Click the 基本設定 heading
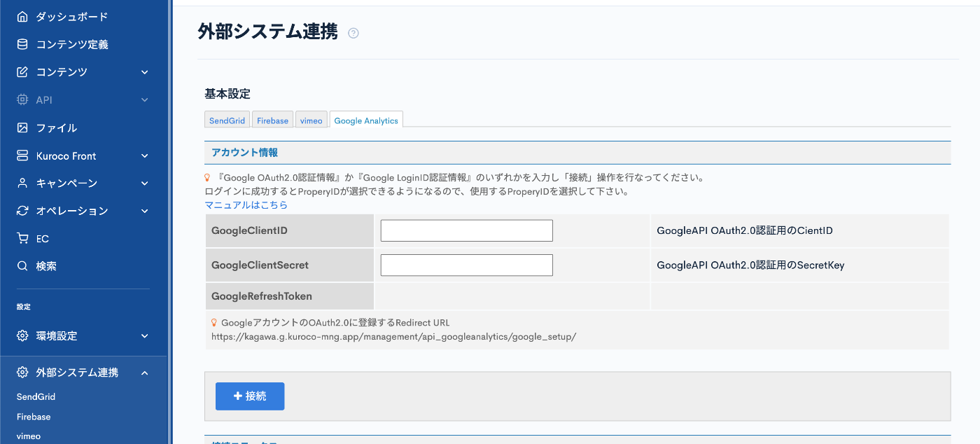The image size is (980, 444). click(x=227, y=94)
